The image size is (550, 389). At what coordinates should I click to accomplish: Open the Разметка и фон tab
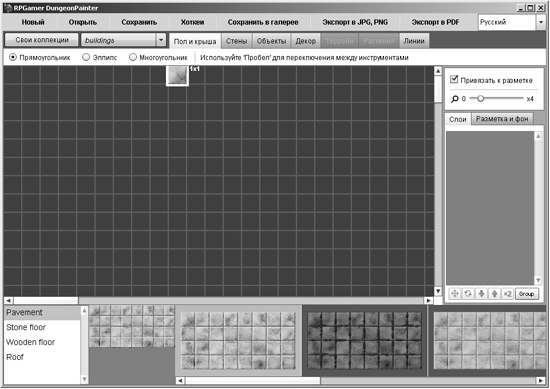point(502,119)
